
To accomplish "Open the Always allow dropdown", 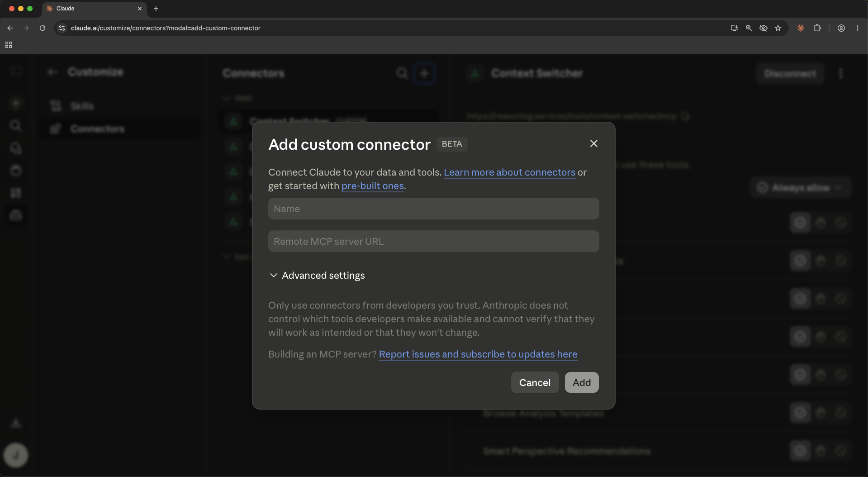I will pyautogui.click(x=801, y=187).
